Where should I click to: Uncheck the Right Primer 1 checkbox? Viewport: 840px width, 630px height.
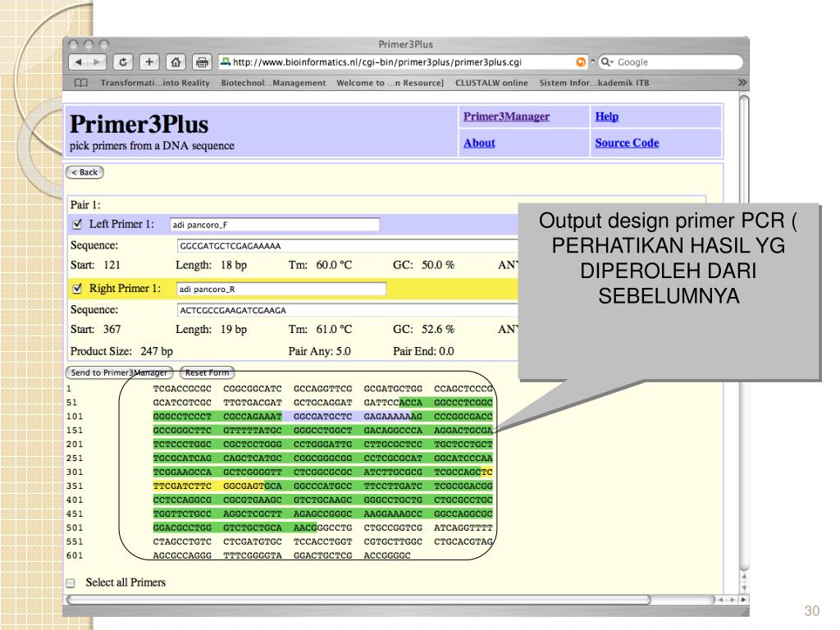click(77, 288)
